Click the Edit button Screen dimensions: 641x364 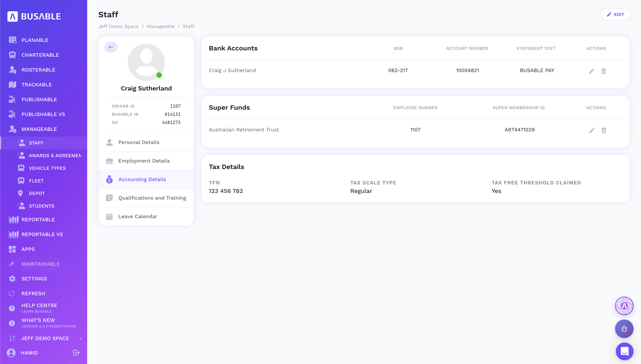point(615,14)
